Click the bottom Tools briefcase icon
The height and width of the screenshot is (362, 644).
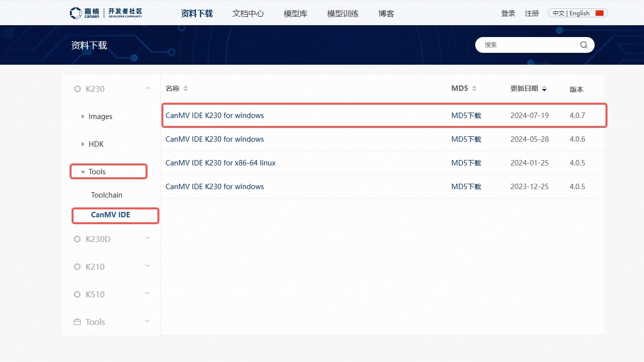pos(77,322)
